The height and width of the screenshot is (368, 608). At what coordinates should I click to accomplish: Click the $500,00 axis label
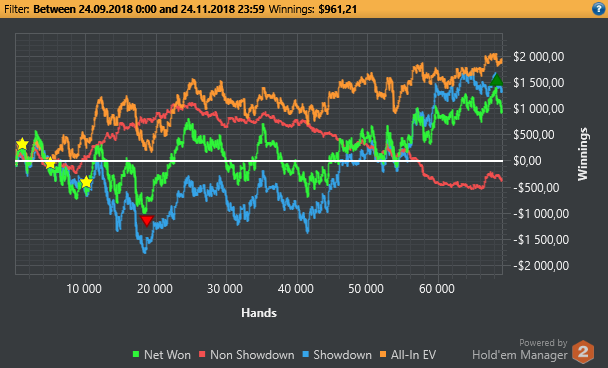coord(534,135)
